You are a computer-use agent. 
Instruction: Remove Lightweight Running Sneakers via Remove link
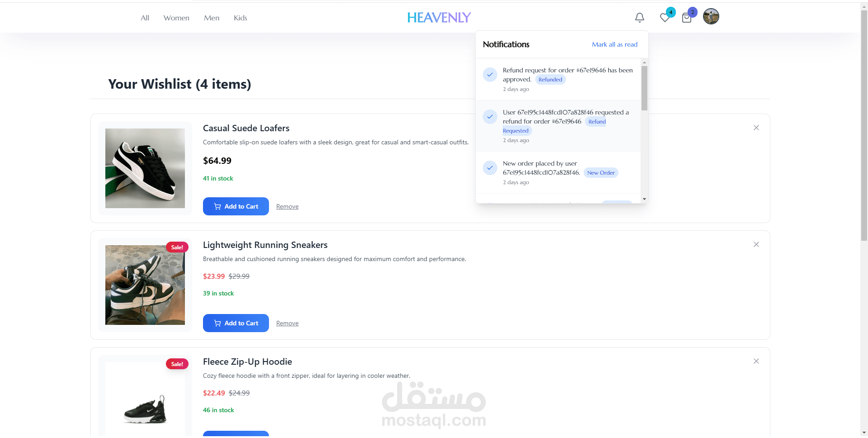click(x=288, y=323)
